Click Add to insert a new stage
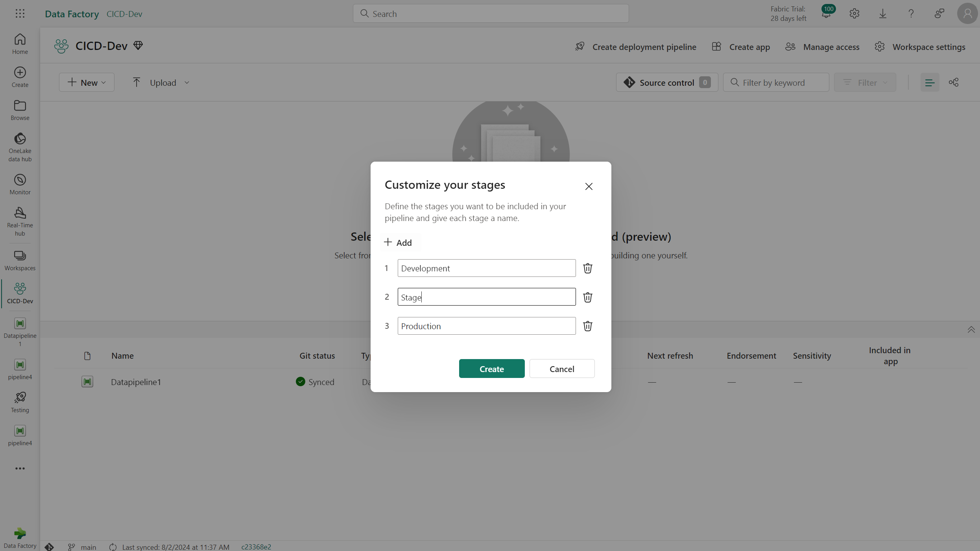This screenshot has width=980, height=551. 398,242
